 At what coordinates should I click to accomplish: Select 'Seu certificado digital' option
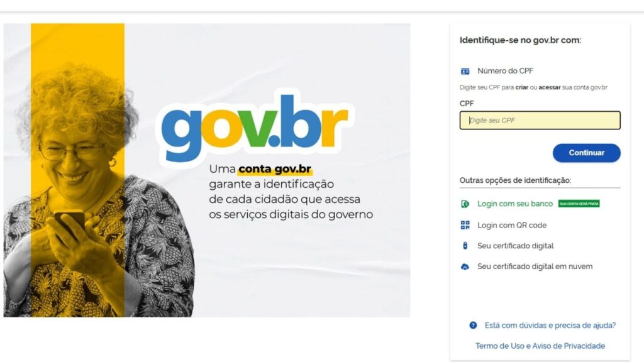pos(516,246)
